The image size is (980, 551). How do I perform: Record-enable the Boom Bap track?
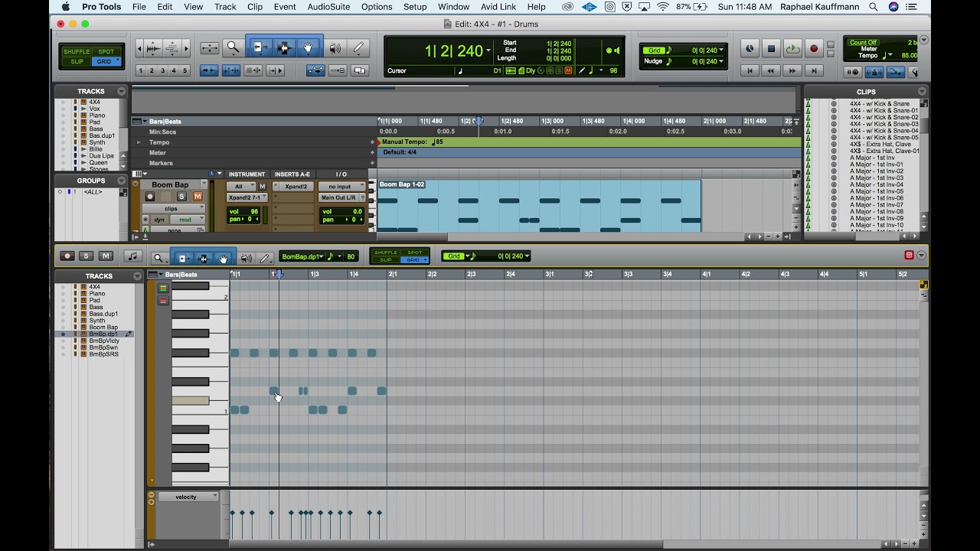[x=149, y=197]
